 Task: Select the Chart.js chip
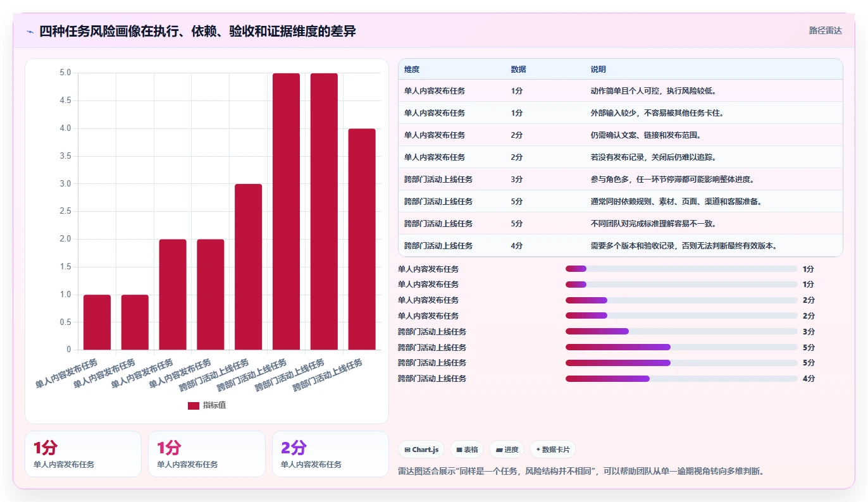tap(421, 450)
